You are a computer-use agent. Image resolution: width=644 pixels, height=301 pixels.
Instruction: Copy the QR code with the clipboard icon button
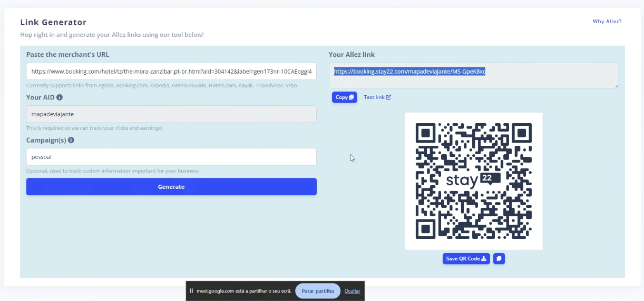tap(499, 258)
